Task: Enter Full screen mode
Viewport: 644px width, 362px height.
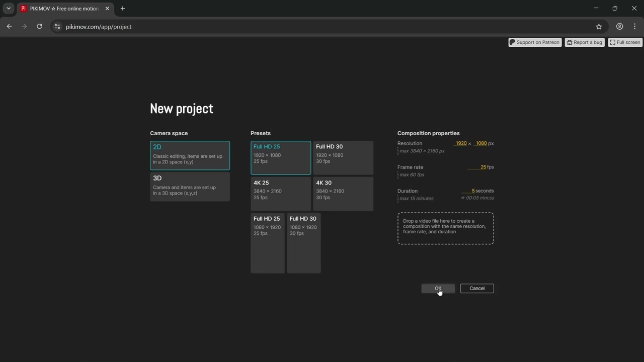Action: point(625,42)
